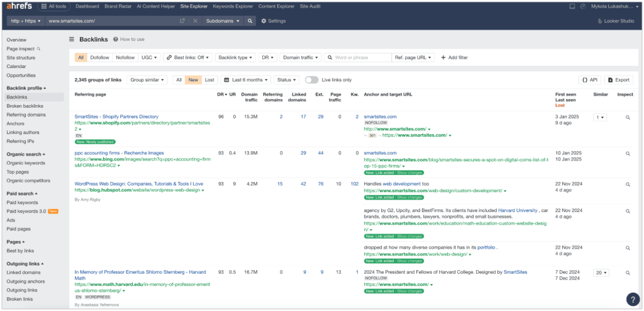Open the All tools grid menu
The image size is (644, 311).
pyautogui.click(x=54, y=6)
